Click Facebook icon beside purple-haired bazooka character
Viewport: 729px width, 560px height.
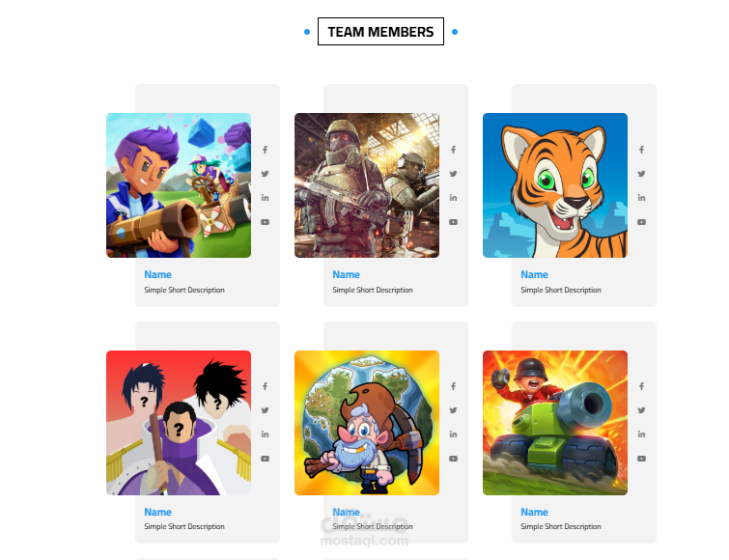pos(265,150)
